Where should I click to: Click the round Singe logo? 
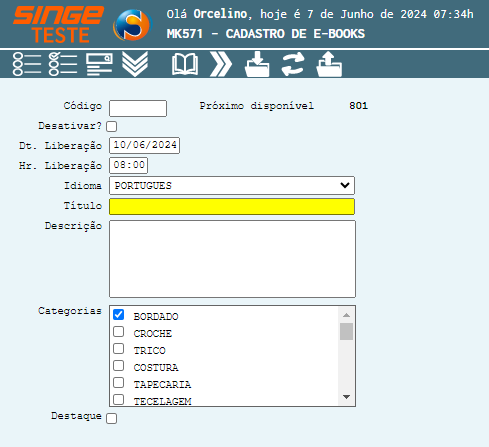(132, 25)
